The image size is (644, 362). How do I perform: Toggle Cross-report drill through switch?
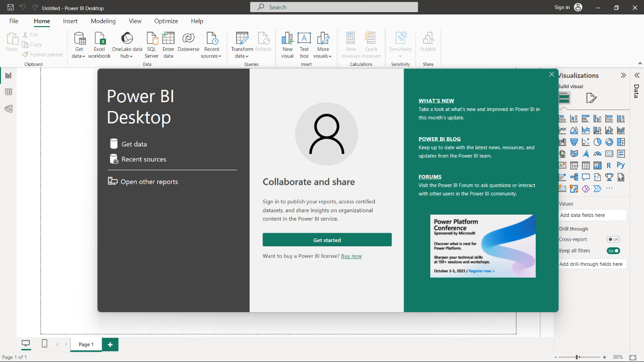613,239
